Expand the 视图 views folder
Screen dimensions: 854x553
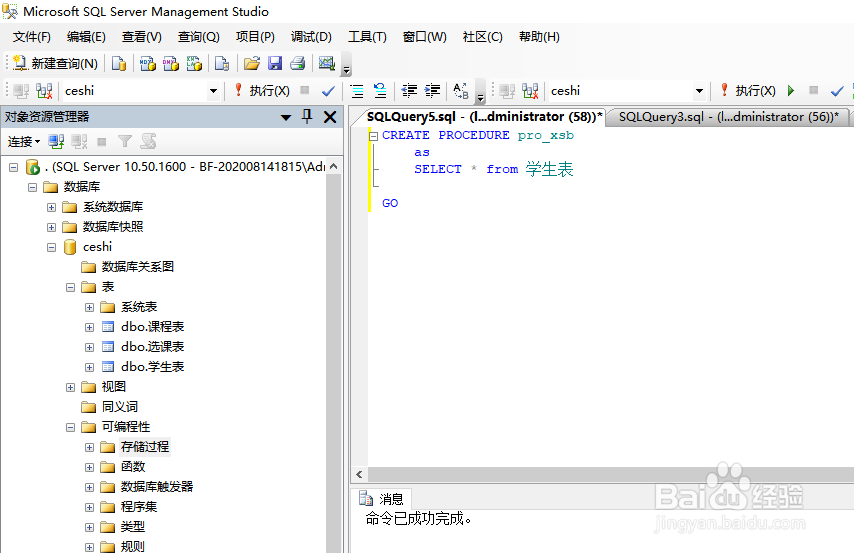coord(70,387)
